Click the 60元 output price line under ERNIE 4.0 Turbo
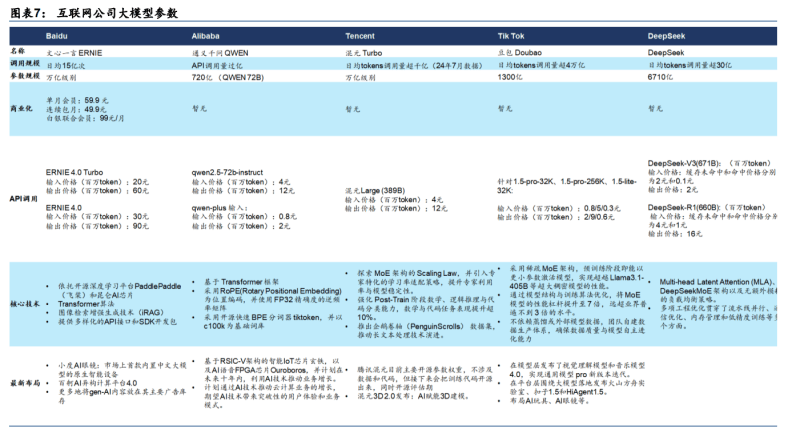Viewport: 800px width, 429px height. (x=97, y=191)
